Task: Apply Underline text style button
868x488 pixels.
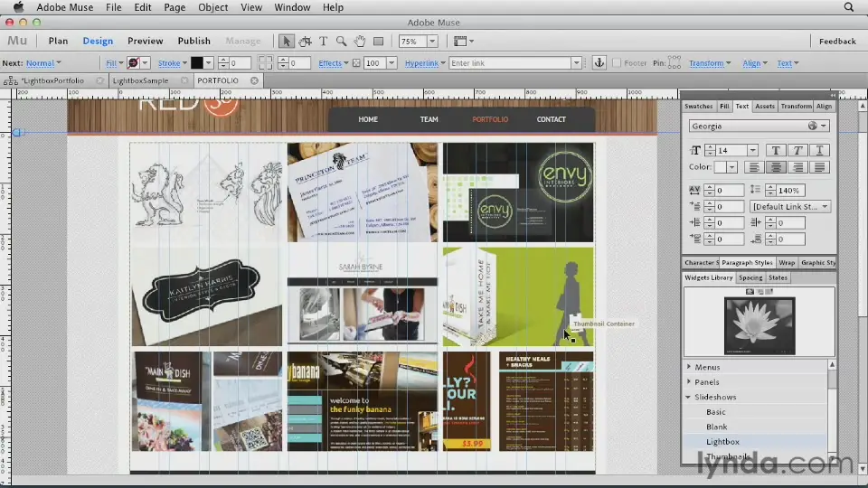Action: (x=820, y=150)
